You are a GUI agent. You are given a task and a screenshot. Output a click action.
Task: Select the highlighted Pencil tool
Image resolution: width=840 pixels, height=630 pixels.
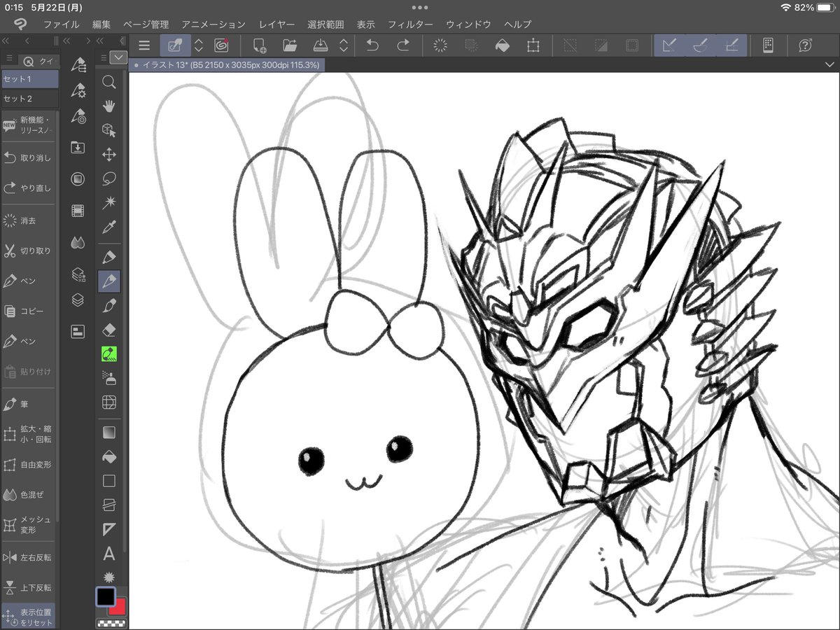108,281
